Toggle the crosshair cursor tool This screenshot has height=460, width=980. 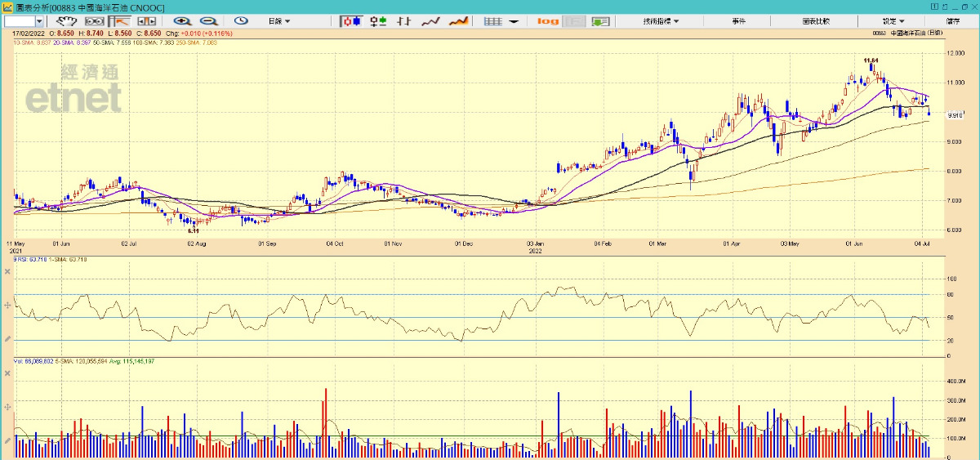pyautogui.click(x=118, y=21)
